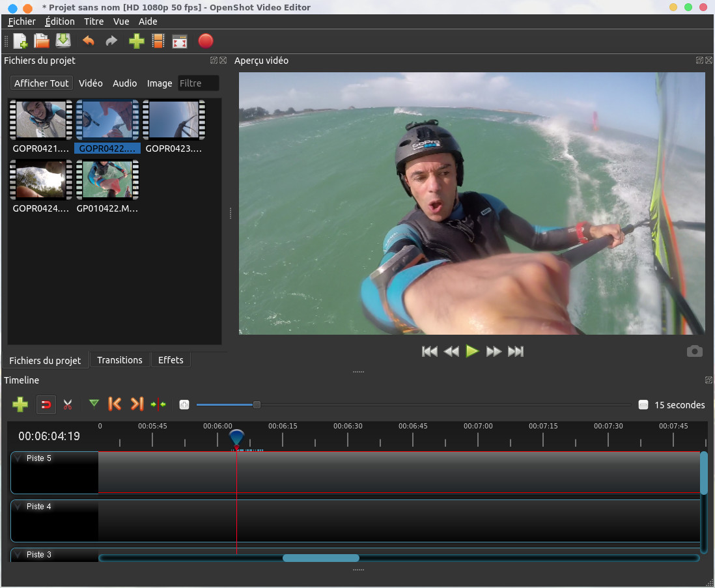Take a snapshot with the camera icon
The height and width of the screenshot is (588, 715).
tap(694, 352)
